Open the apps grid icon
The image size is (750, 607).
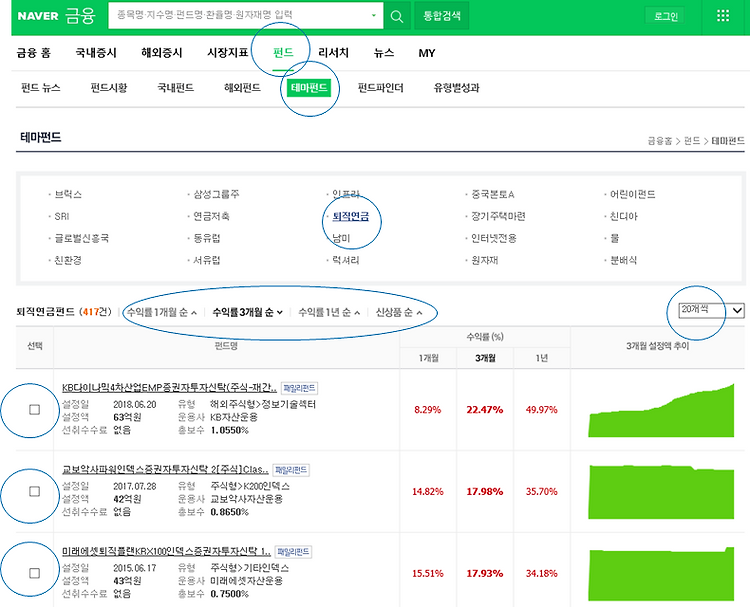click(723, 16)
